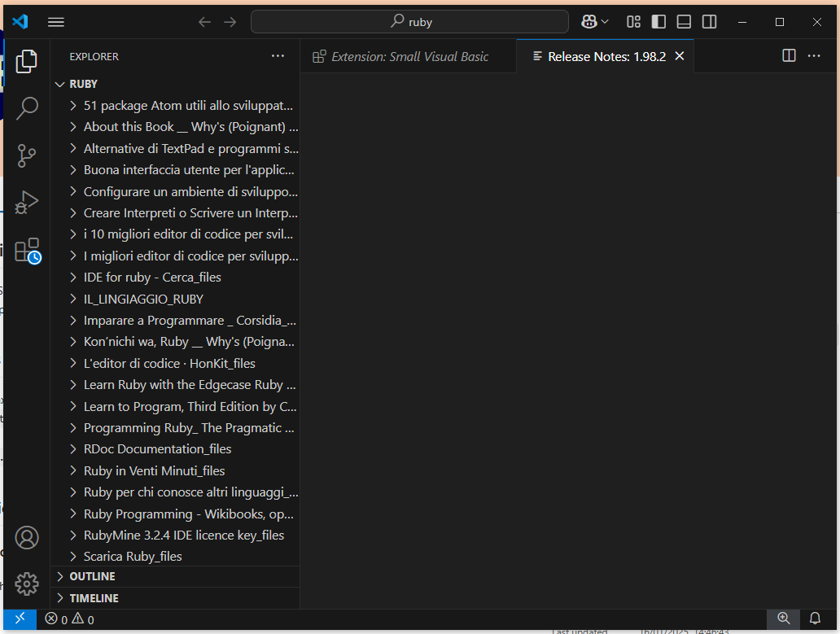The height and width of the screenshot is (634, 840).
Task: Open the Source Control view
Action: (x=26, y=155)
